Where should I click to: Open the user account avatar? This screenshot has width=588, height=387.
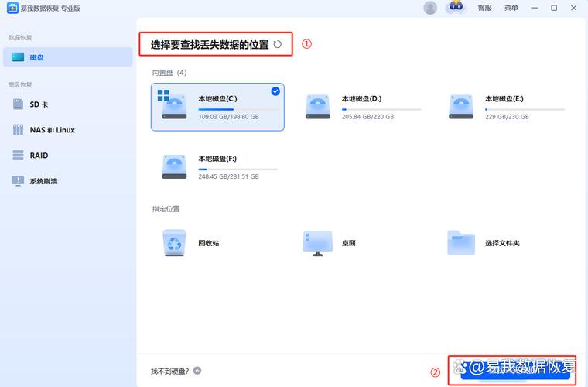430,8
